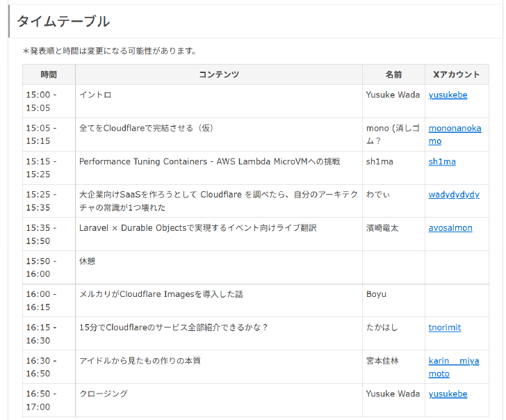Click the タイムテーブル heading
506x420 pixels.
pyautogui.click(x=63, y=22)
